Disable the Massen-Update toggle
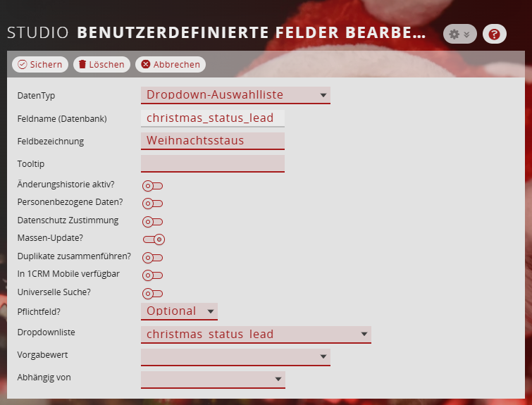Image resolution: width=532 pixels, height=405 pixels. [154, 239]
